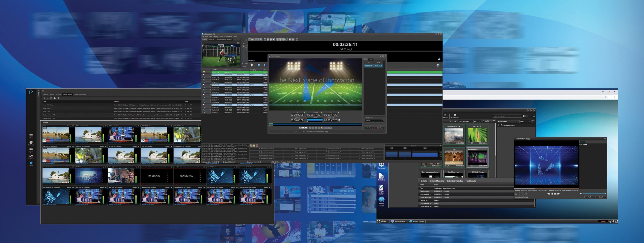Click Show logo preset 12 button
The width and height of the screenshot is (644, 243).
click(x=367, y=155)
